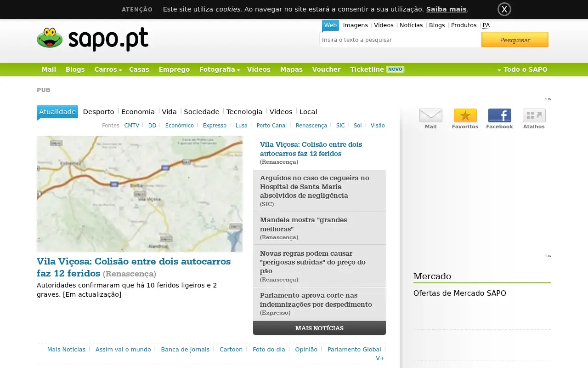The image size is (588, 368).
Task: Focus the search text input field
Action: (401, 40)
